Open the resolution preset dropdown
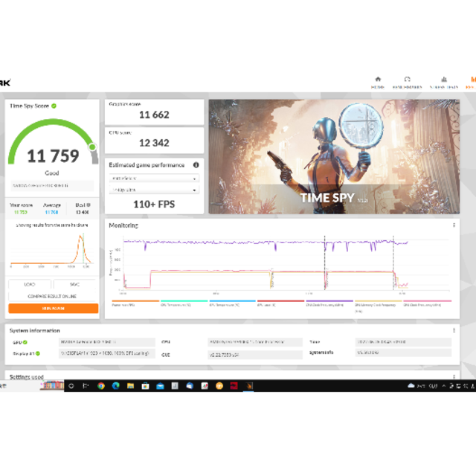Viewport: 476px width, 476px height. [x=154, y=190]
